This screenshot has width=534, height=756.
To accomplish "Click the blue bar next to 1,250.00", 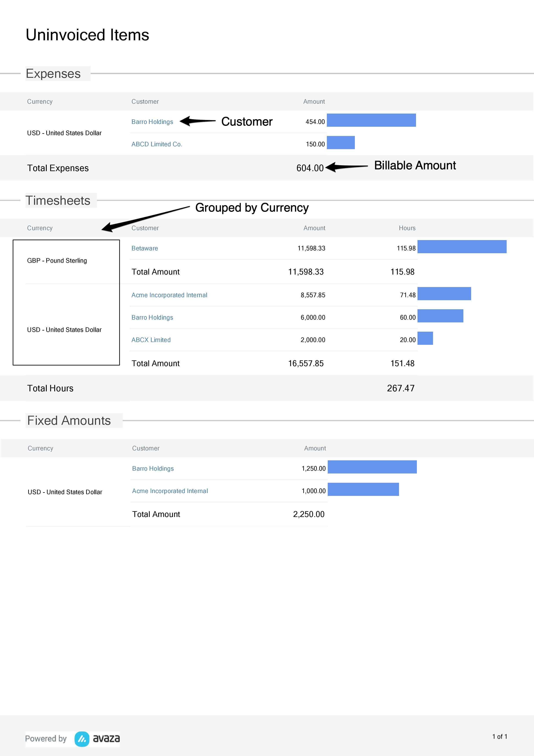I will [372, 467].
